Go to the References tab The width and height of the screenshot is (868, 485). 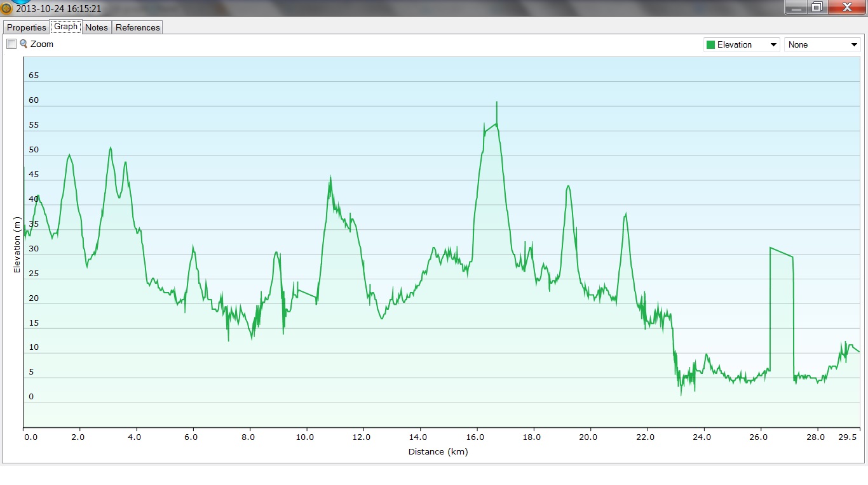[138, 27]
